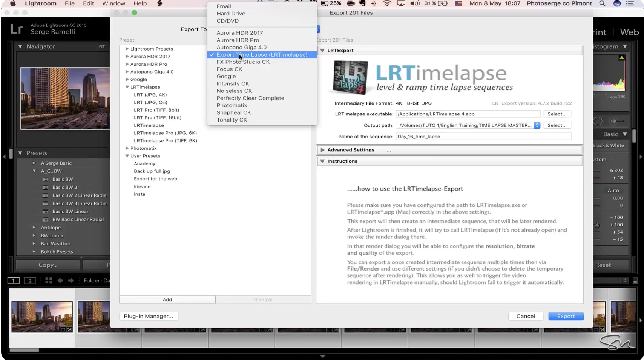Open the Wi-Fi menu bar icon
The width and height of the screenshot is (644, 360).
click(387, 3)
